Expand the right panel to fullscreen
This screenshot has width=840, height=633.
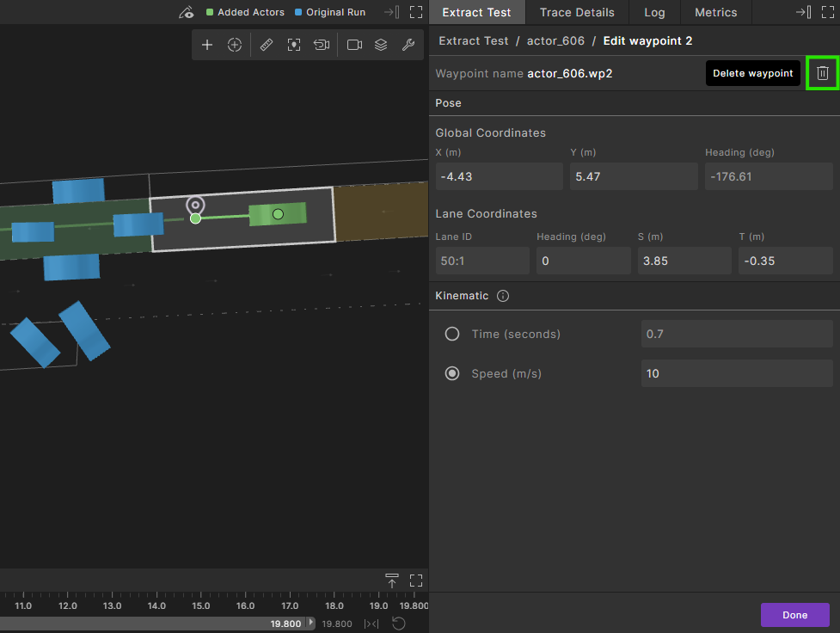pyautogui.click(x=827, y=12)
